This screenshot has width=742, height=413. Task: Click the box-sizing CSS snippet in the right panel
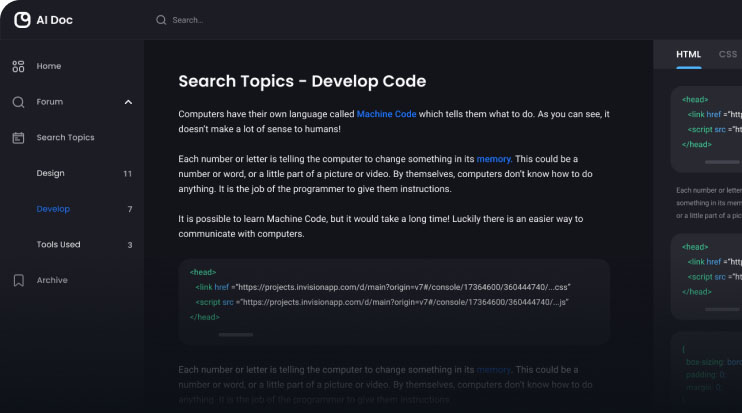click(711, 362)
